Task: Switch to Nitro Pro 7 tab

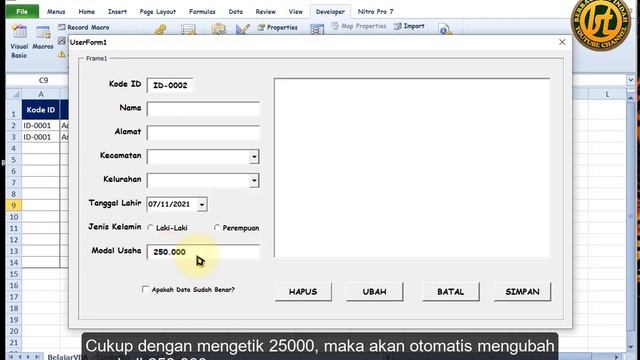Action: point(376,11)
